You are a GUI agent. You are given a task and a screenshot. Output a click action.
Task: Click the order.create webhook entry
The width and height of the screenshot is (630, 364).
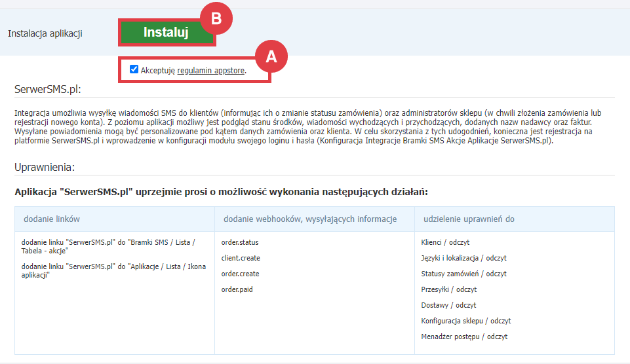(240, 274)
